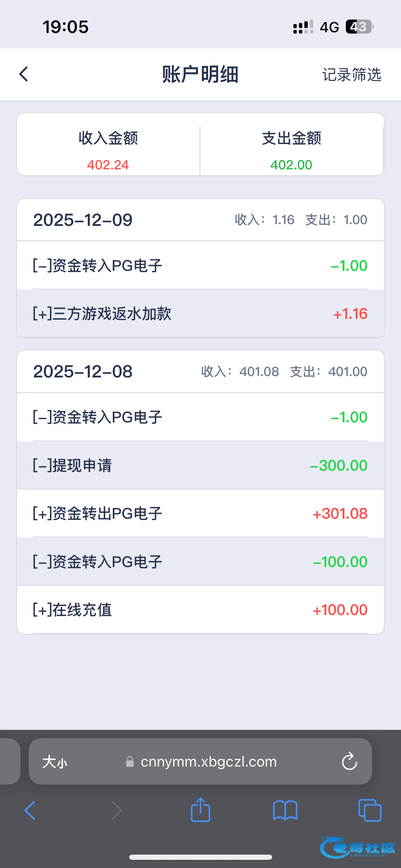Open the Safari bookmarks book icon

(x=285, y=810)
